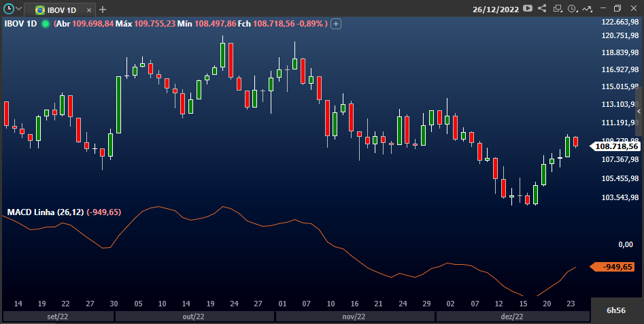Restore down the chart window

[x=617, y=8]
